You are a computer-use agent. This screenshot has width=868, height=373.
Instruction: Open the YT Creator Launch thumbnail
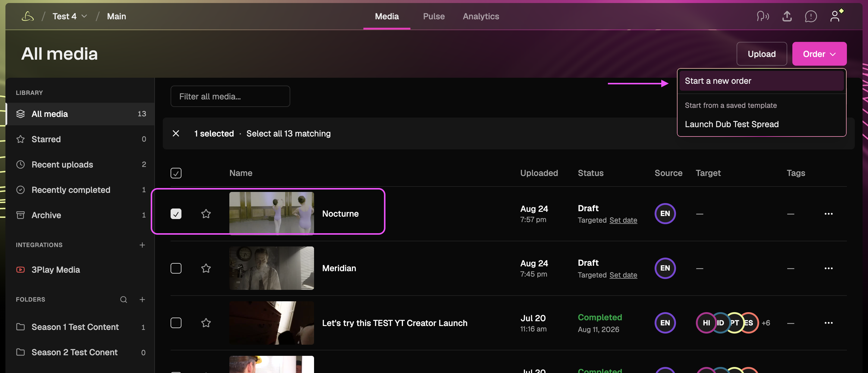(272, 323)
